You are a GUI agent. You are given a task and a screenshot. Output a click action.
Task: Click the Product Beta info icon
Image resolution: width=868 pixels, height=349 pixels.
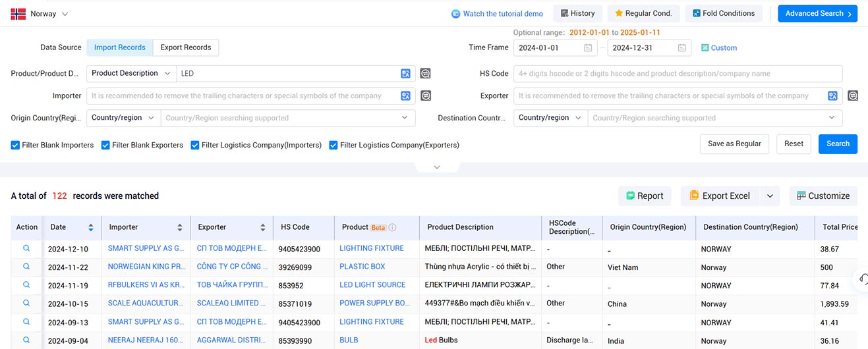pos(393,228)
